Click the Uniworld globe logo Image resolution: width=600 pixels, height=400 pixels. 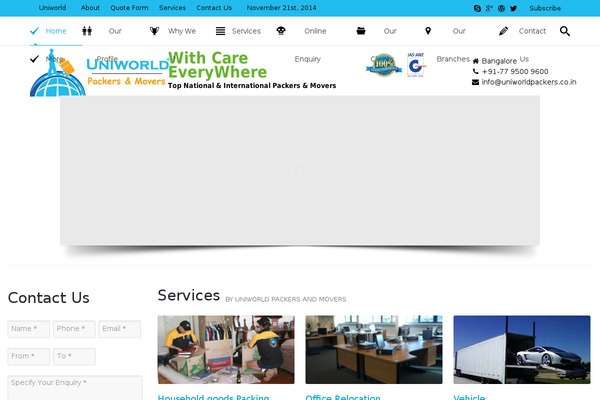click(57, 73)
